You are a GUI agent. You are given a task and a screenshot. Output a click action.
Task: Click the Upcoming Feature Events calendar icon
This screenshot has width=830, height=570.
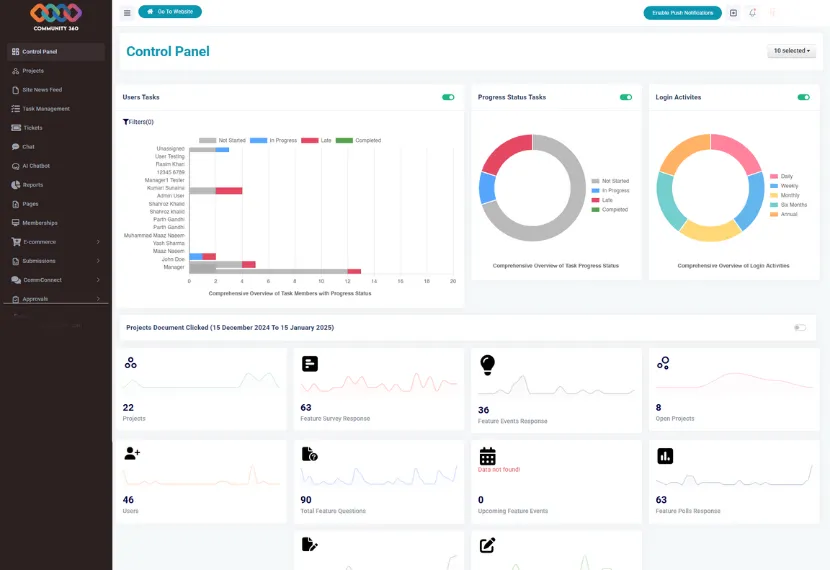click(487, 455)
